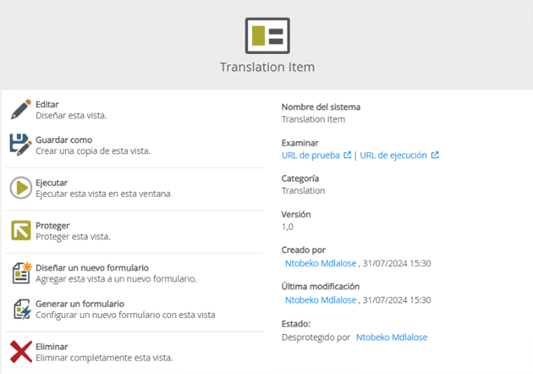Viewport: 533px width, 374px height.
Task: Click the Guardar como floppy disk icon
Action: tap(21, 145)
